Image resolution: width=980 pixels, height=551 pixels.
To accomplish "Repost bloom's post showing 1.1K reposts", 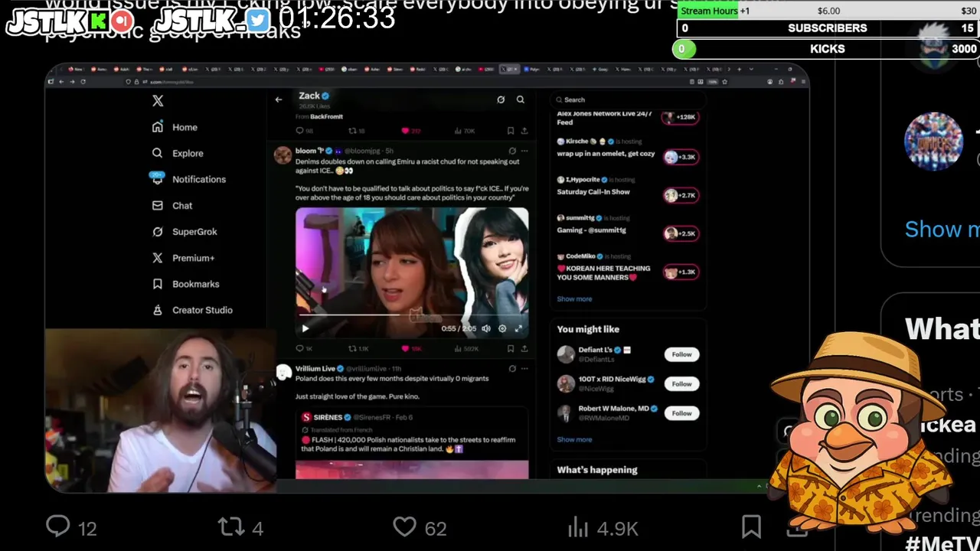I will 358,348.
